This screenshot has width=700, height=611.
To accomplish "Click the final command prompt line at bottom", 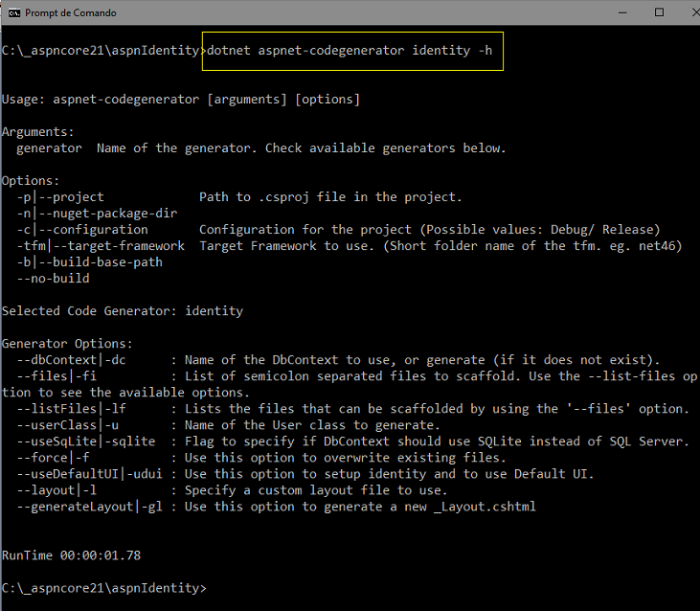I will point(104,587).
